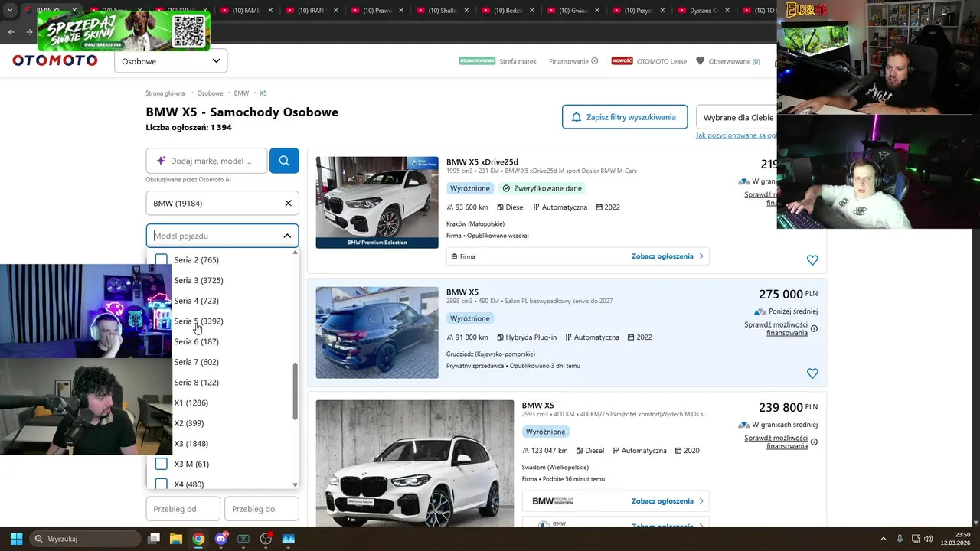Select Seria 5 (3392) in model list
The width and height of the screenshot is (980, 551).
tap(198, 321)
